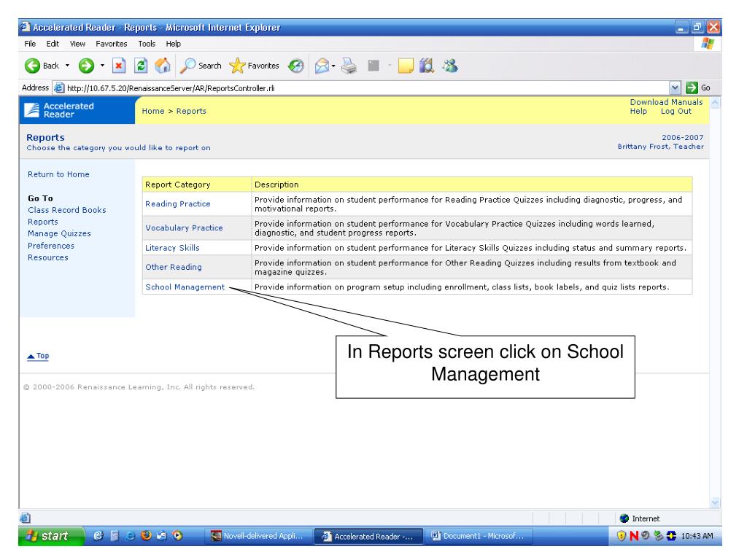747x560 pixels.
Task: Click the Download Manuals link
Action: [667, 102]
